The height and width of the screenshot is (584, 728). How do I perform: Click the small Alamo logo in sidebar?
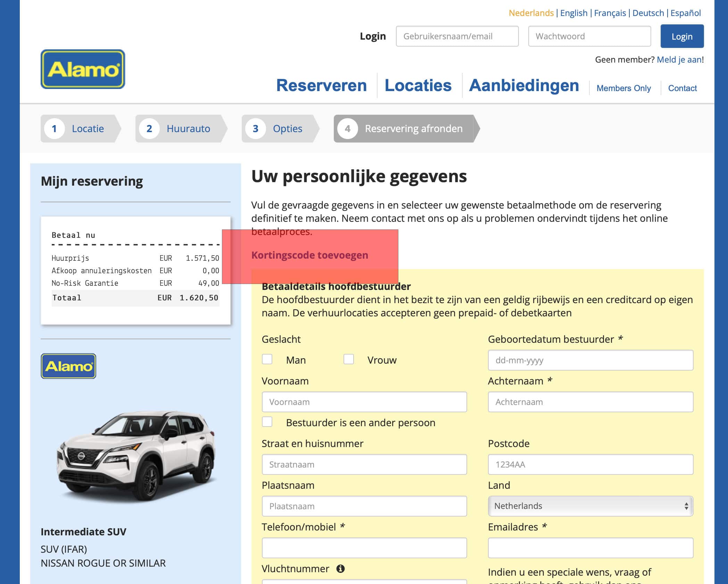tap(68, 366)
